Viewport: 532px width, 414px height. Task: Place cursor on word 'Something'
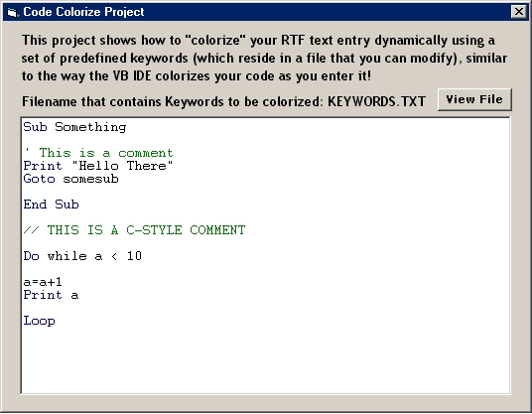90,128
